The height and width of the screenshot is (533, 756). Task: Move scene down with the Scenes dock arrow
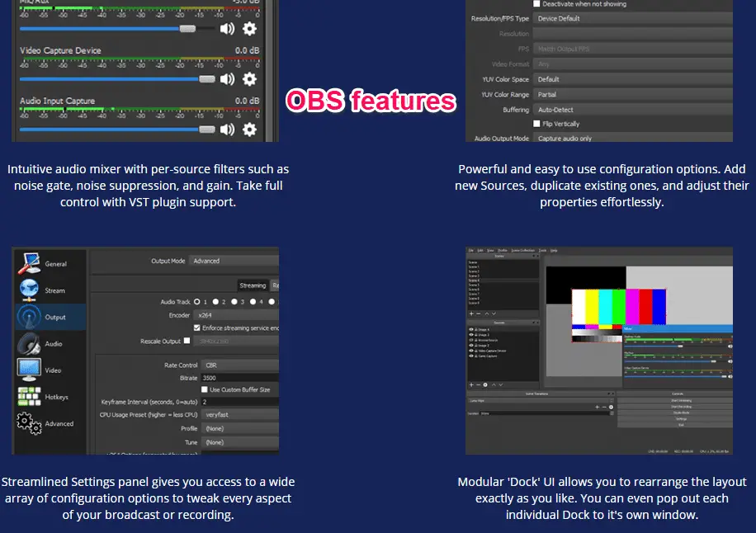[x=494, y=314]
